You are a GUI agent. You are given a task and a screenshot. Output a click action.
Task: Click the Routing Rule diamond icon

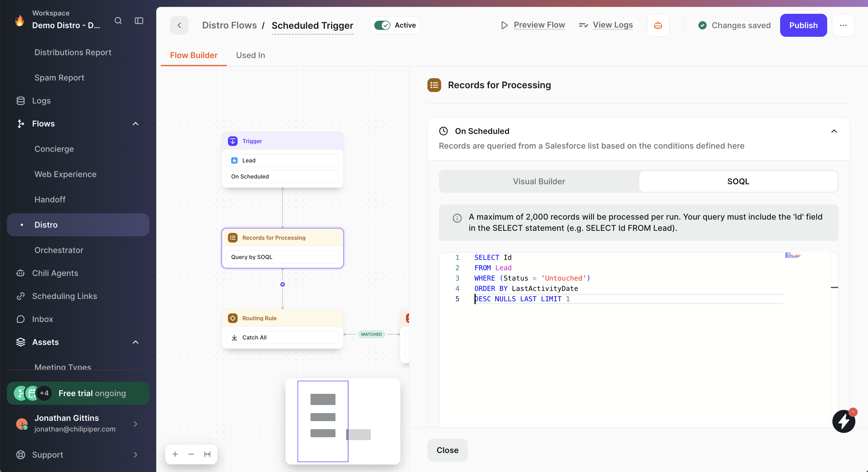pos(233,318)
